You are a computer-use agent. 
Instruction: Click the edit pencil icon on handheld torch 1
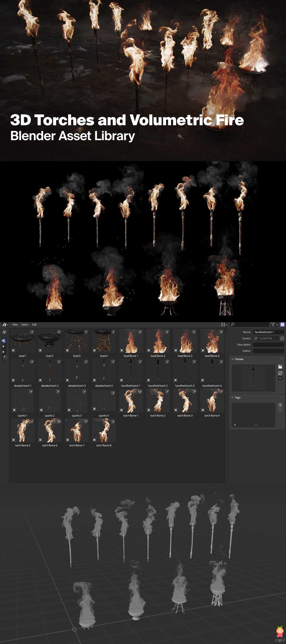(140, 362)
